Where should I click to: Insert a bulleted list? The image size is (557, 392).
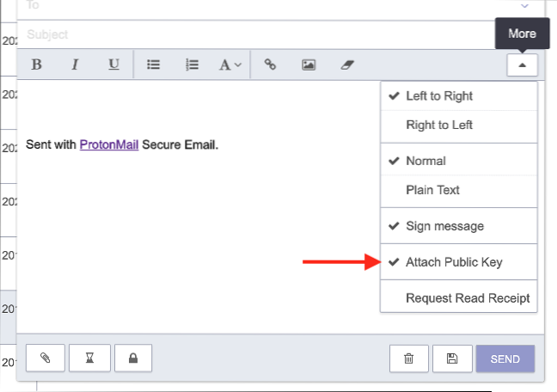(154, 64)
